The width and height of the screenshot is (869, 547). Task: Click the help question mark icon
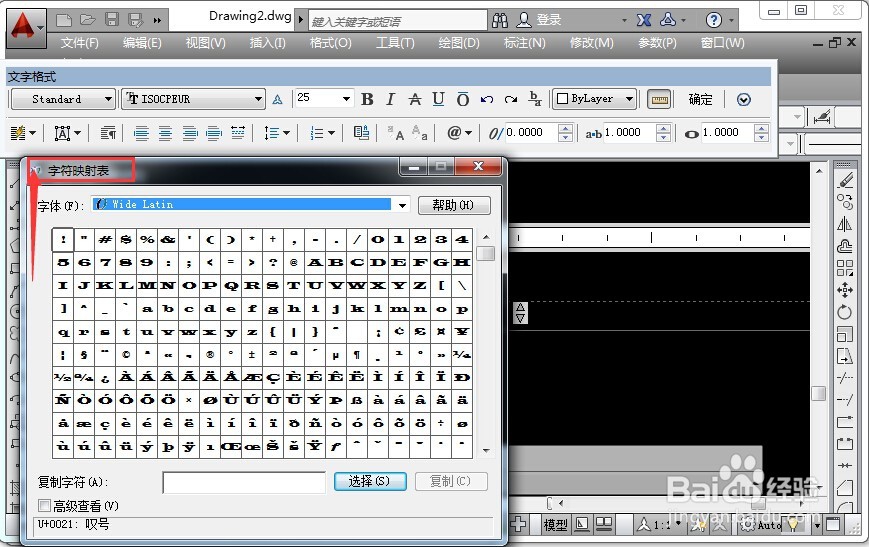tap(714, 21)
